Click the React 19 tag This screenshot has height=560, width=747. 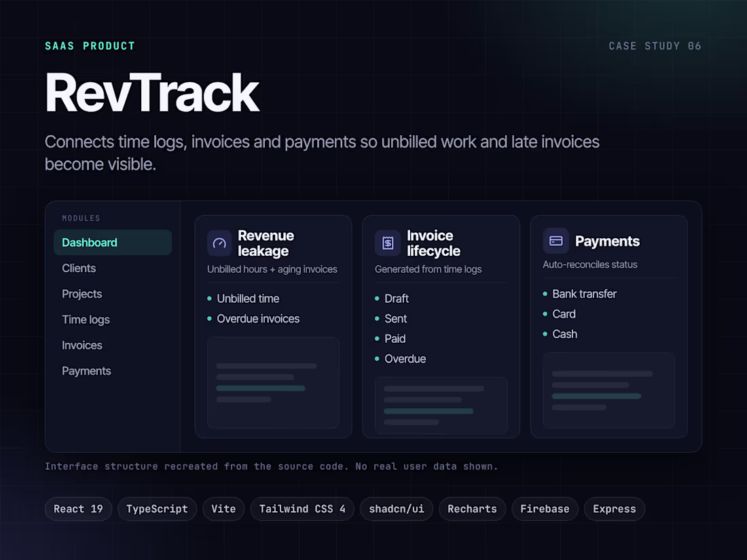[x=78, y=509]
